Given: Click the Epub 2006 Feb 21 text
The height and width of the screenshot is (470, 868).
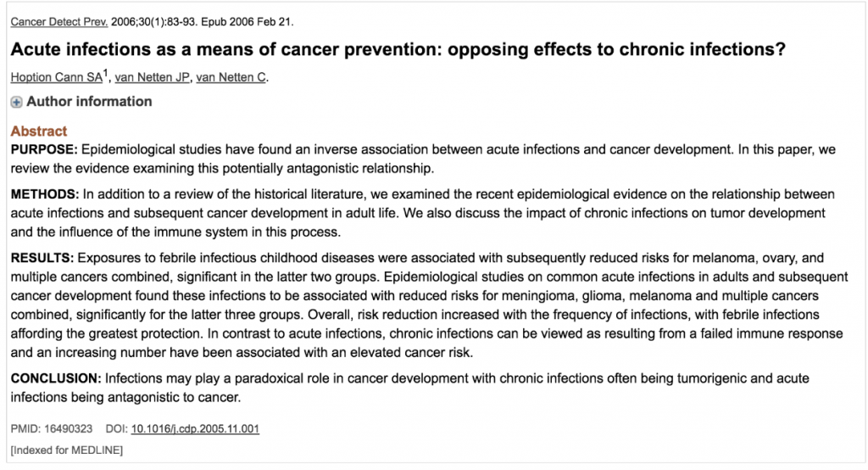Looking at the screenshot, I should click(248, 22).
